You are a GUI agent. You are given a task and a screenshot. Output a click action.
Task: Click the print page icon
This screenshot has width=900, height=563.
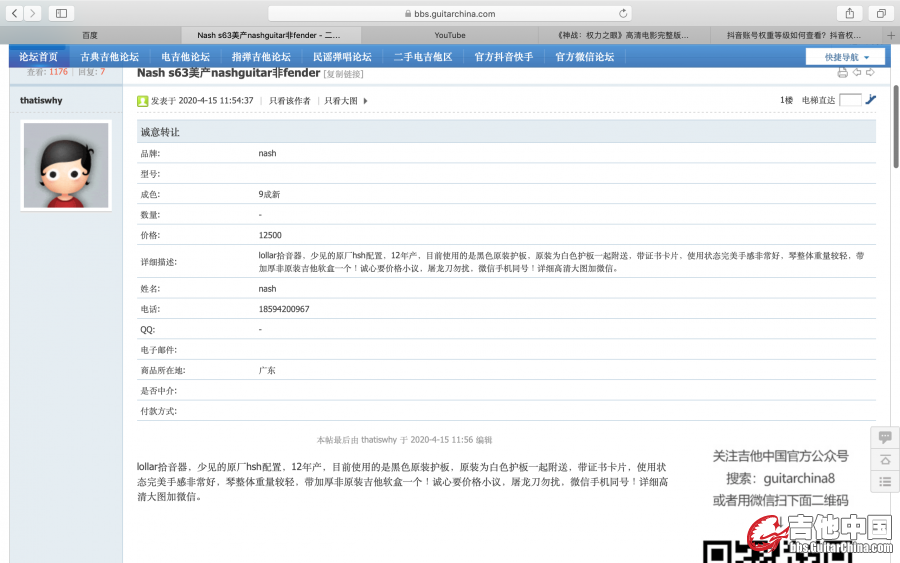[x=842, y=73]
